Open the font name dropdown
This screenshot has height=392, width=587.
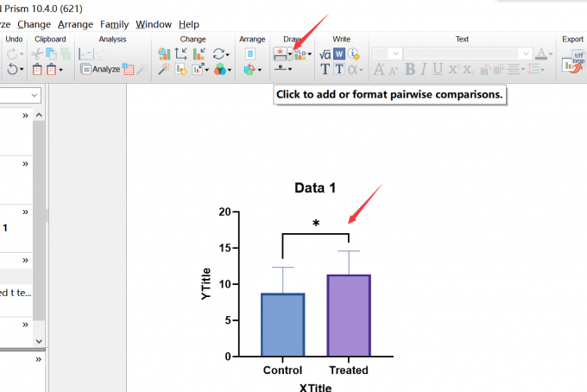point(524,54)
